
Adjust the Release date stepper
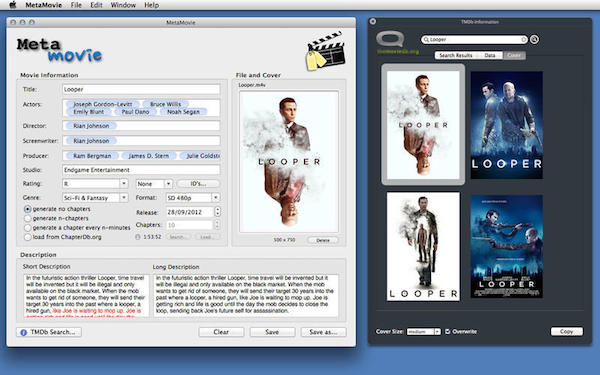click(x=217, y=212)
